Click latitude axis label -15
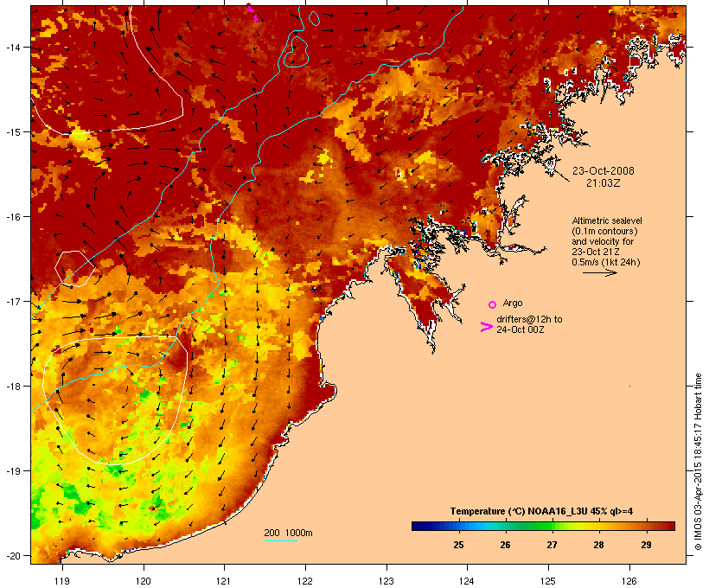The width and height of the screenshot is (709, 588). pos(13,132)
